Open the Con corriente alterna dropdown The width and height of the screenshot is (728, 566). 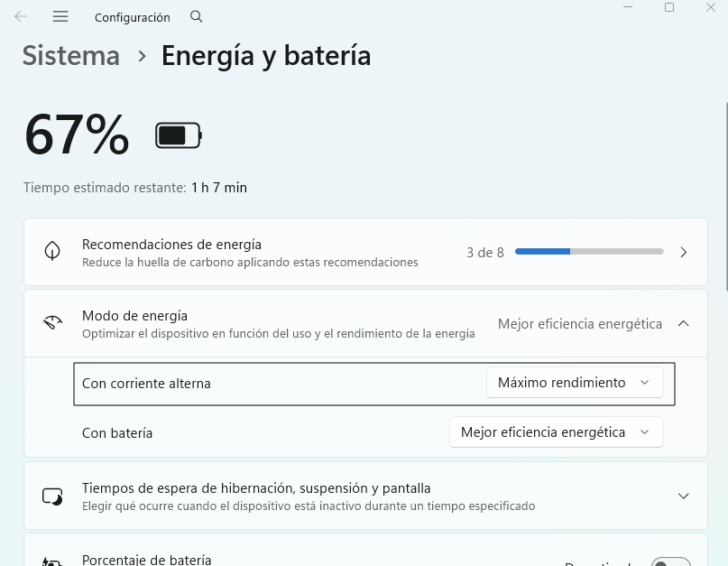click(575, 382)
